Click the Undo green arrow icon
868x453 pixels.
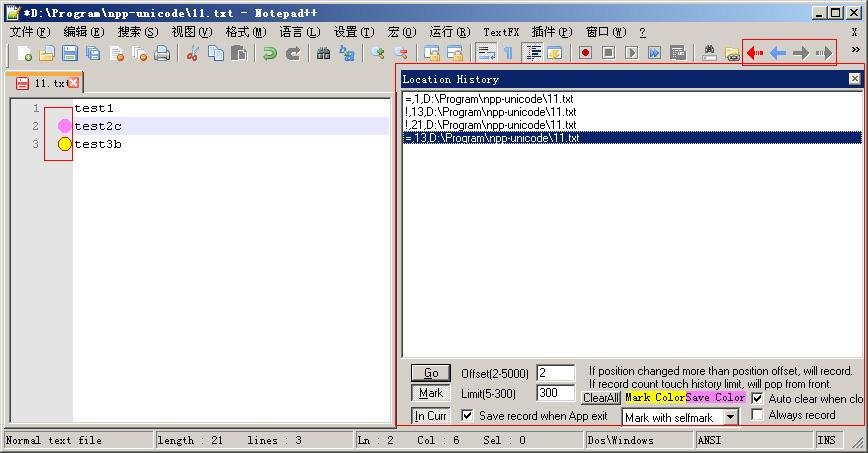point(270,53)
